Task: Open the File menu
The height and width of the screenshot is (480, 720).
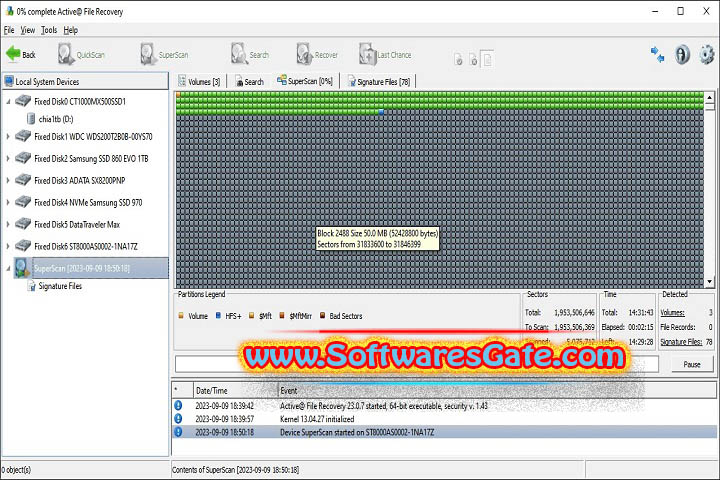Action: [9, 30]
